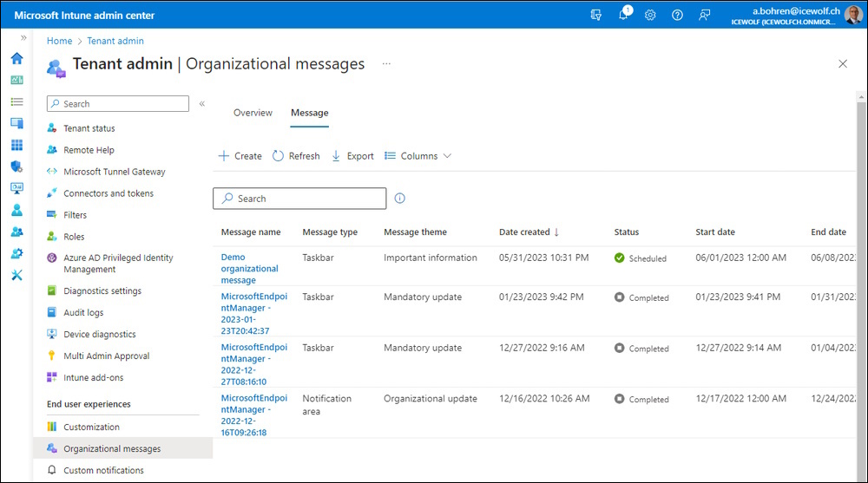Sort by Status column header
The height and width of the screenshot is (483, 868).
[626, 232]
